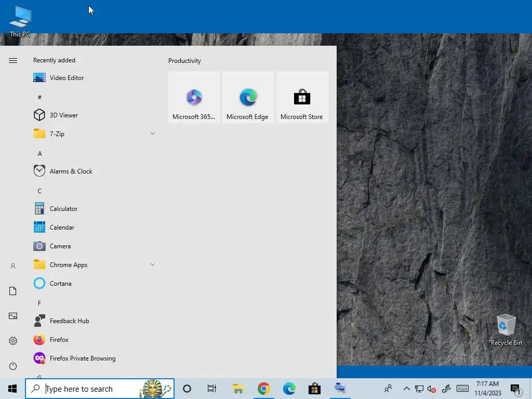Screen dimensions: 532x399
Task: Expand the 7-Zip folder chevron
Action: pos(153,134)
